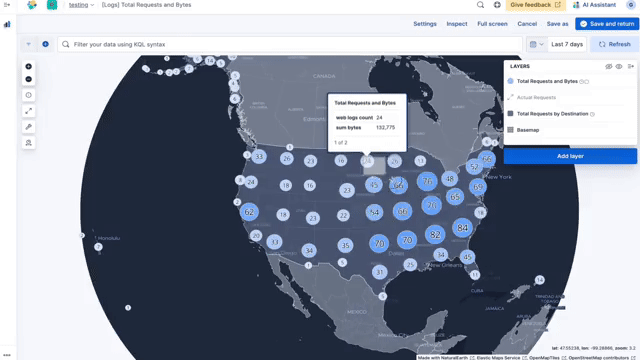The image size is (640, 360).
Task: Zoom out on the map
Action: (x=29, y=79)
